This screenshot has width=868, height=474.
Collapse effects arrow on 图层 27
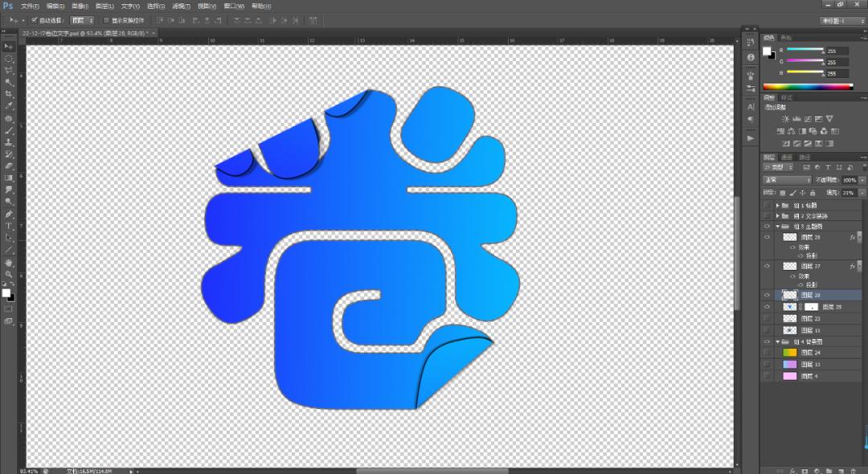[858, 266]
